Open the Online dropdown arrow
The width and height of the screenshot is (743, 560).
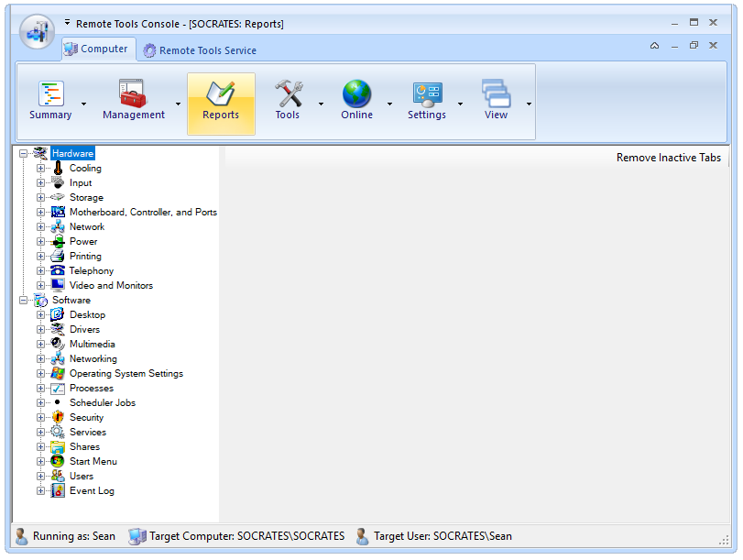pos(389,104)
